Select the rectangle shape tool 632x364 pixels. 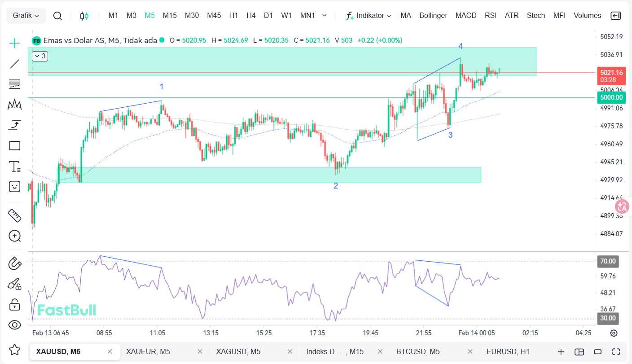point(15,146)
